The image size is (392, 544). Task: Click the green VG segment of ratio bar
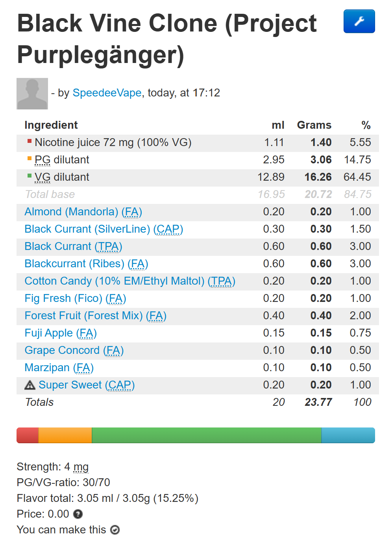tap(207, 435)
